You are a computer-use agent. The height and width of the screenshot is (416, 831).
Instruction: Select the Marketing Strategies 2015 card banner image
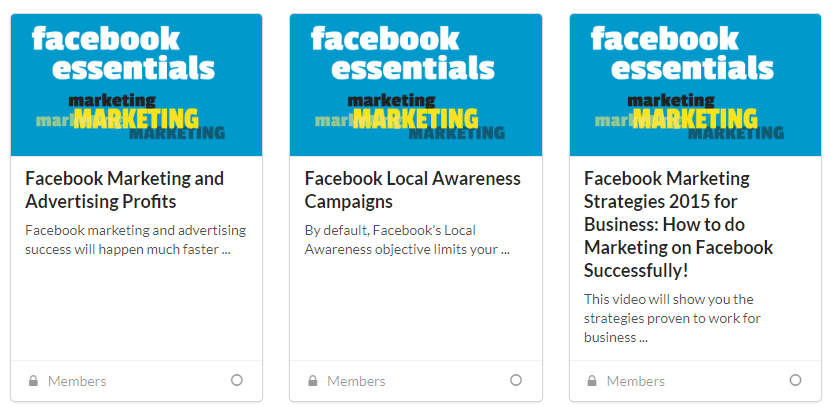click(x=696, y=85)
